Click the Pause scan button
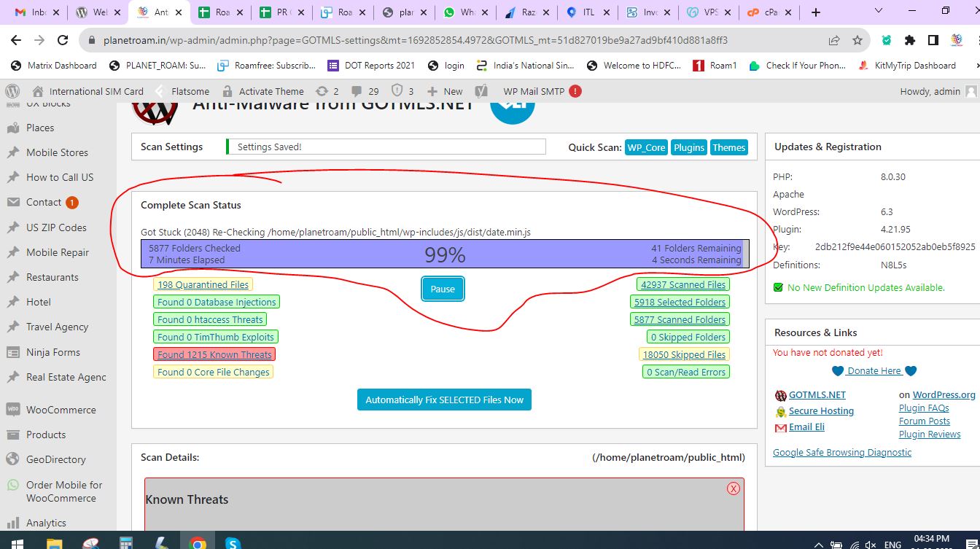Screen dimensions: 980x549 443,289
